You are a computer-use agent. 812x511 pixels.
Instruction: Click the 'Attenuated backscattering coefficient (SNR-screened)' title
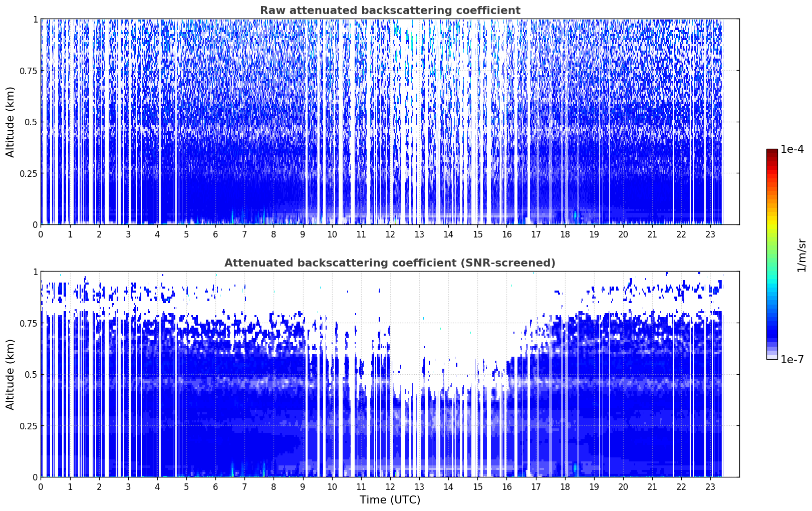click(390, 263)
